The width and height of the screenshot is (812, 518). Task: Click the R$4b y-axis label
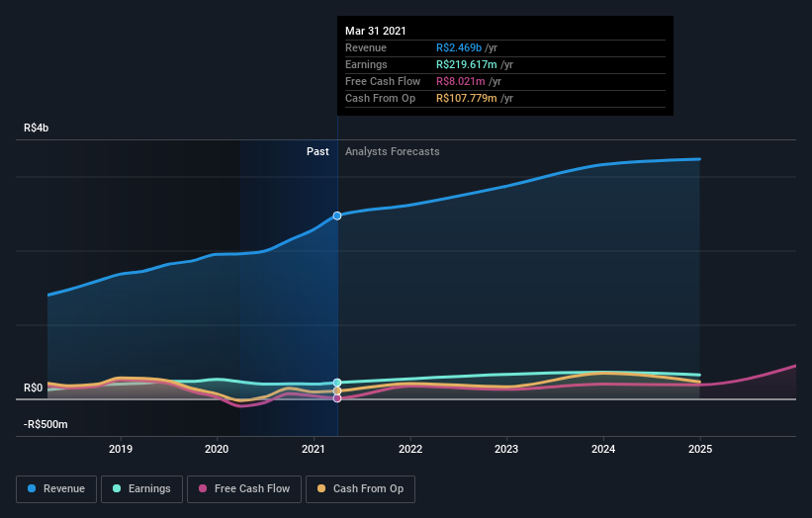(x=37, y=128)
